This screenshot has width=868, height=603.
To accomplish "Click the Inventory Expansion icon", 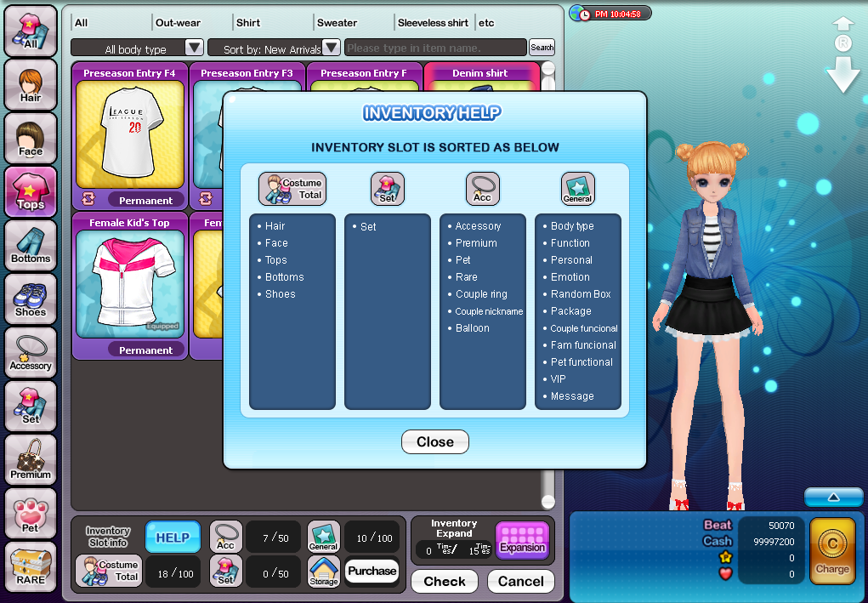I will pos(522,540).
